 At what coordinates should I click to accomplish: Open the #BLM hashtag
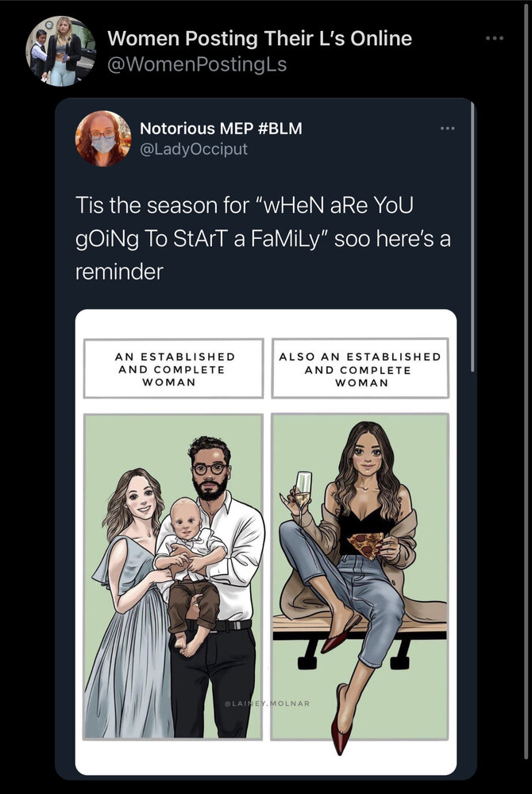tap(280, 129)
